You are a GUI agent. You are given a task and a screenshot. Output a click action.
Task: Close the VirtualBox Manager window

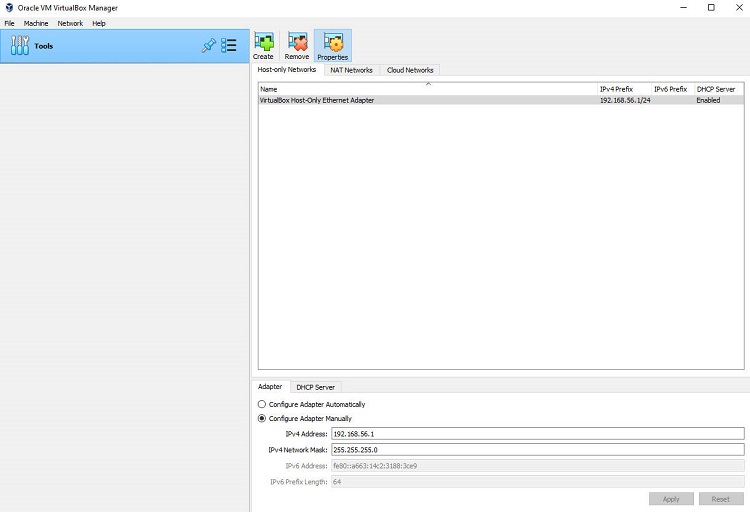[739, 8]
